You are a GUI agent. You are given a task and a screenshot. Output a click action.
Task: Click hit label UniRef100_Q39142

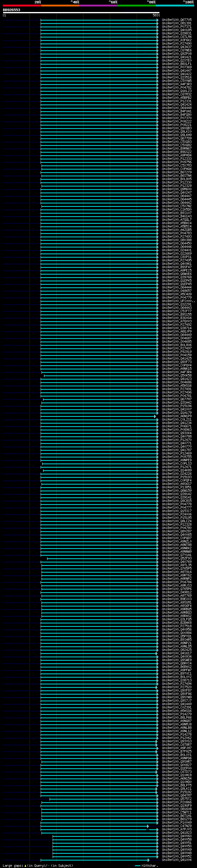[x=176, y=494]
